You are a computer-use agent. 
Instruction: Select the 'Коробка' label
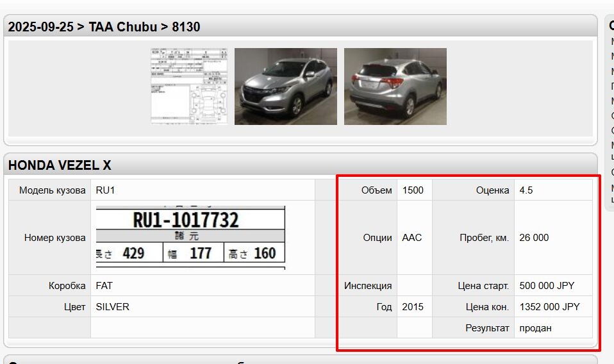tap(67, 286)
